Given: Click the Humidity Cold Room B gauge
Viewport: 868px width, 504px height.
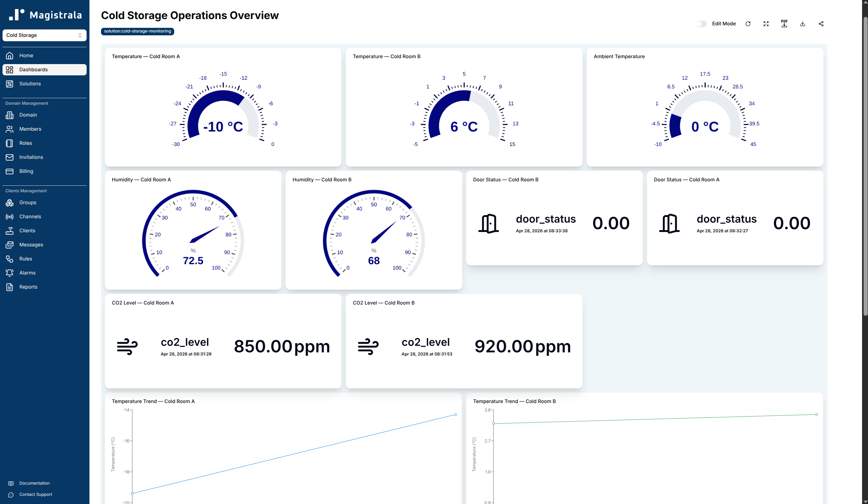Looking at the screenshot, I should tap(374, 234).
